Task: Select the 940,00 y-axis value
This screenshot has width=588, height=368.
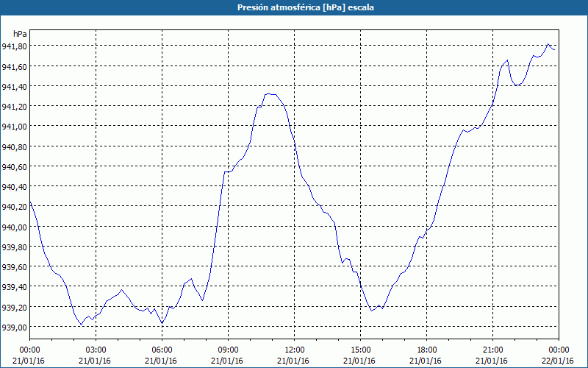Action: [14, 227]
